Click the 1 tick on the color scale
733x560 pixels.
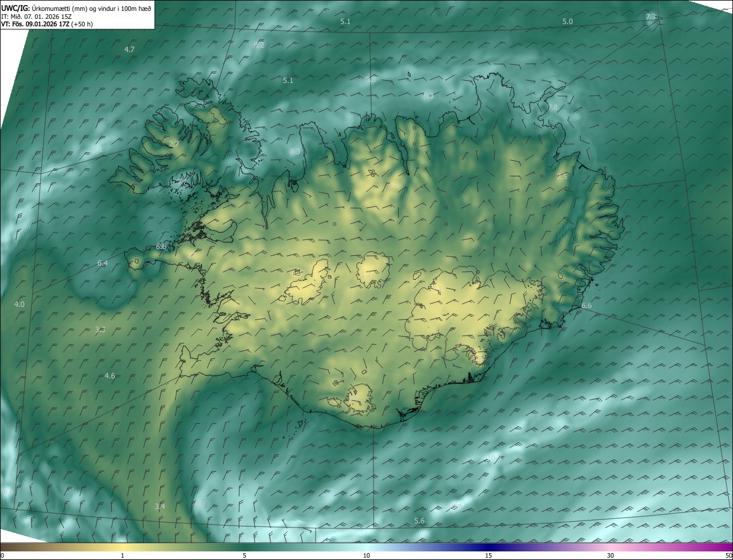tap(123, 556)
